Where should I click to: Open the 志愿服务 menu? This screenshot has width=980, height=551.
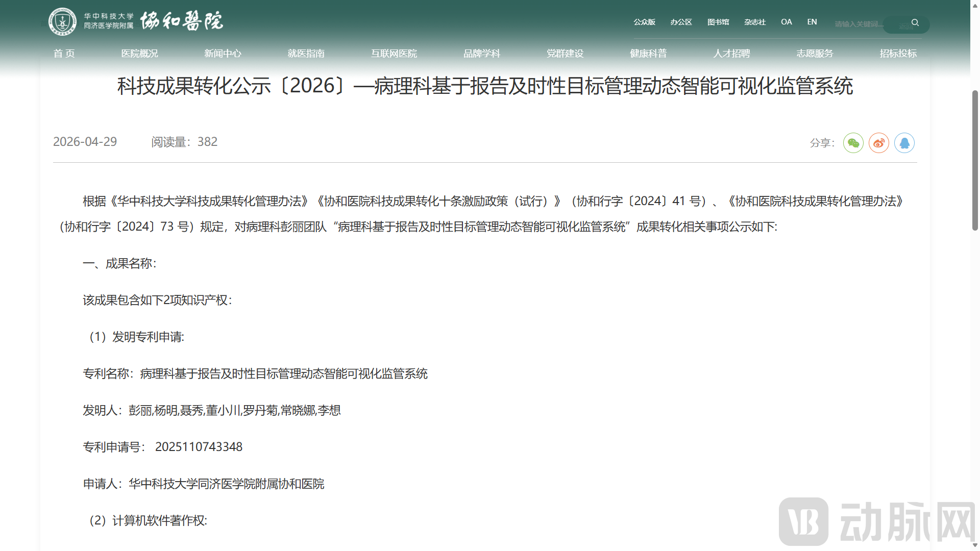tap(815, 54)
